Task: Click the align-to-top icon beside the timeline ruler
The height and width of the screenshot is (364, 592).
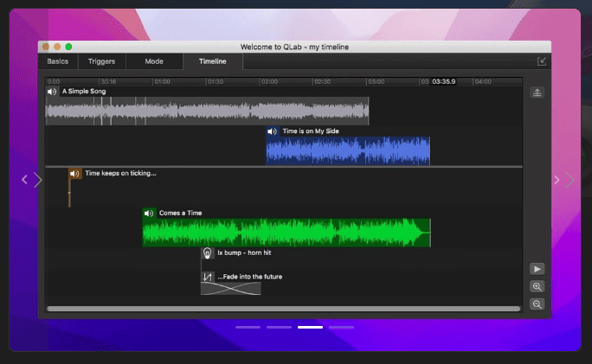Action: 537,93
